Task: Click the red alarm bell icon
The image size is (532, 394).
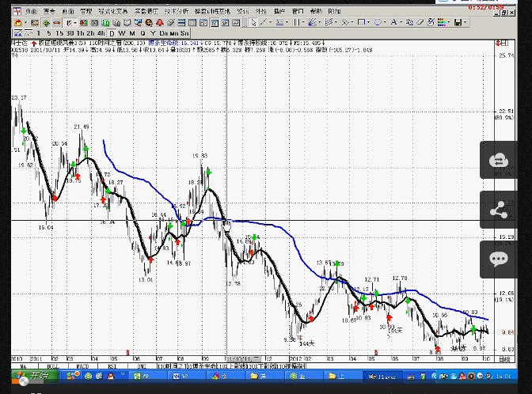Action: click(159, 23)
